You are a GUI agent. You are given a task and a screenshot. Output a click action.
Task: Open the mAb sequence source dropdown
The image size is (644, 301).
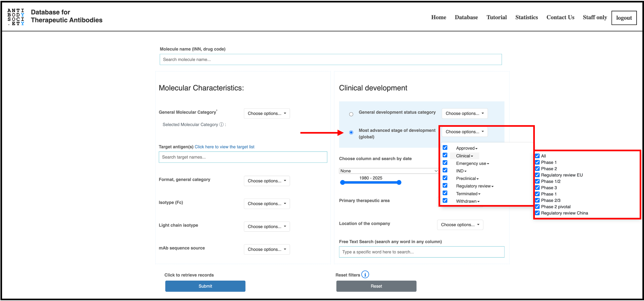[266, 249]
